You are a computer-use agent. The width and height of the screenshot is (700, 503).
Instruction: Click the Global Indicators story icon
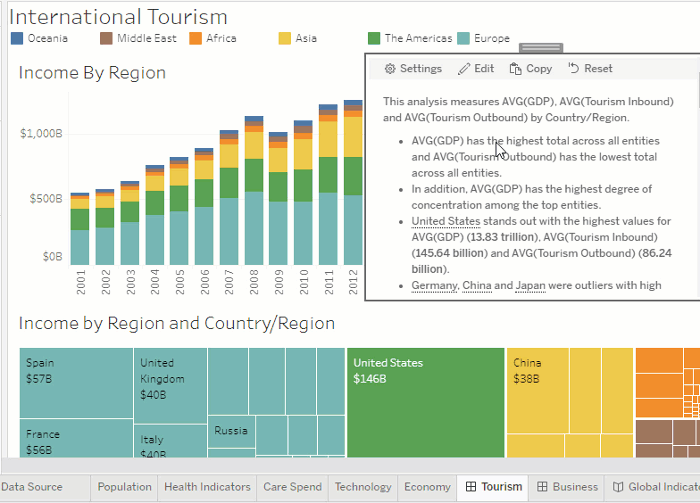pyautogui.click(x=618, y=487)
